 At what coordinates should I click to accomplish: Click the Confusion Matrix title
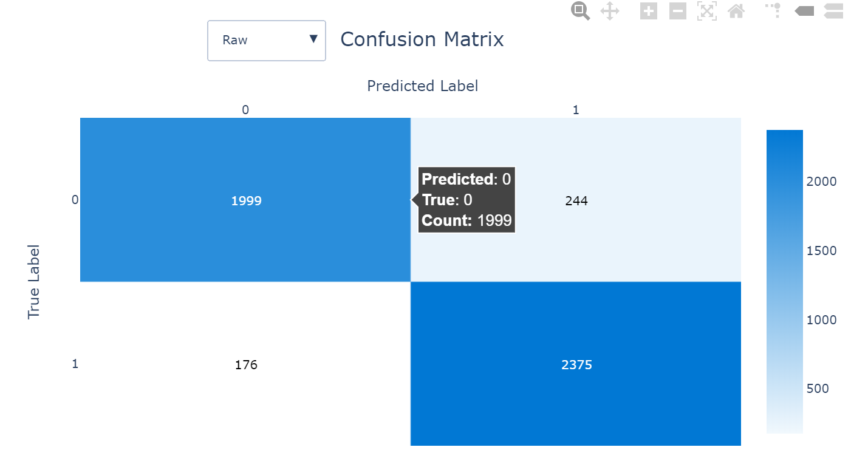pyautogui.click(x=422, y=39)
